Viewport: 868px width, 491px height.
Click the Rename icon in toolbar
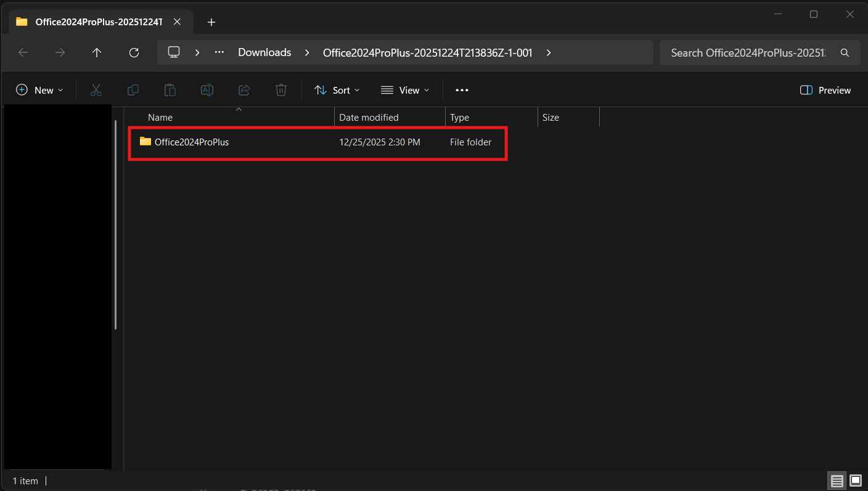click(207, 90)
